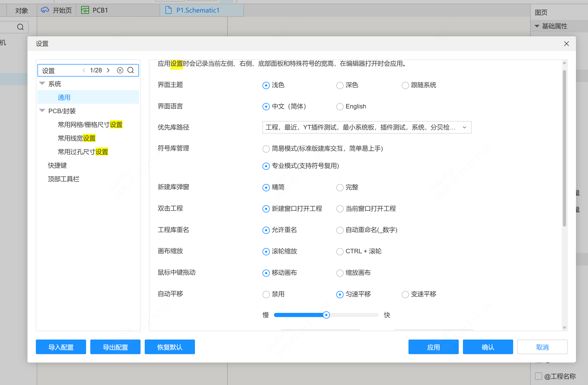The height and width of the screenshot is (385, 588).
Task: Click the search magnifier in settings dialog
Action: click(x=131, y=70)
